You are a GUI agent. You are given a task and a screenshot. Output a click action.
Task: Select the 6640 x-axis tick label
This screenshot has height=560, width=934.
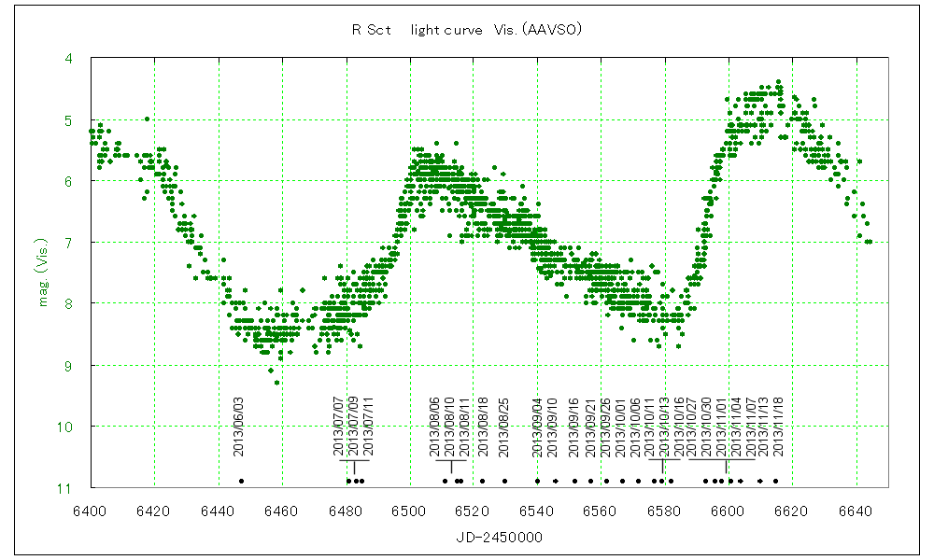(856, 511)
